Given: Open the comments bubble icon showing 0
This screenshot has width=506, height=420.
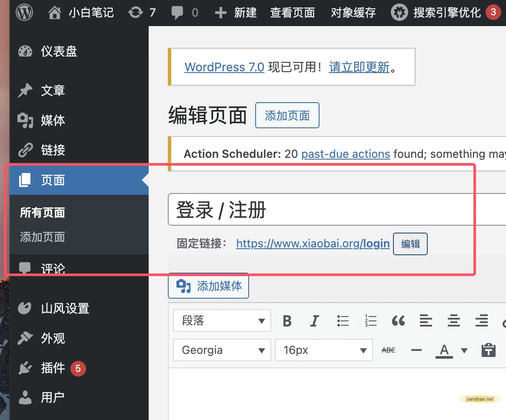Looking at the screenshot, I should 177,13.
